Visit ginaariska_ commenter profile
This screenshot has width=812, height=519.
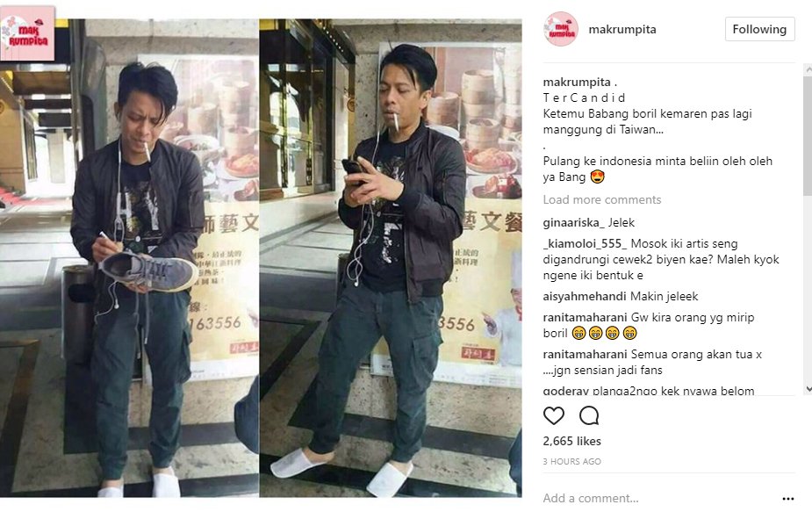[x=574, y=223]
